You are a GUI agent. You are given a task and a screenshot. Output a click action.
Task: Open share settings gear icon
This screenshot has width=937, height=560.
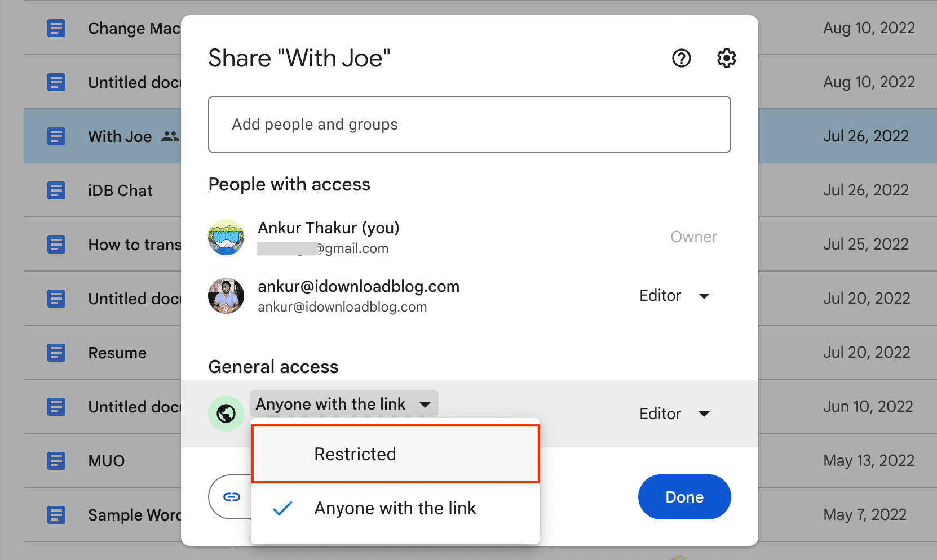pyautogui.click(x=726, y=58)
